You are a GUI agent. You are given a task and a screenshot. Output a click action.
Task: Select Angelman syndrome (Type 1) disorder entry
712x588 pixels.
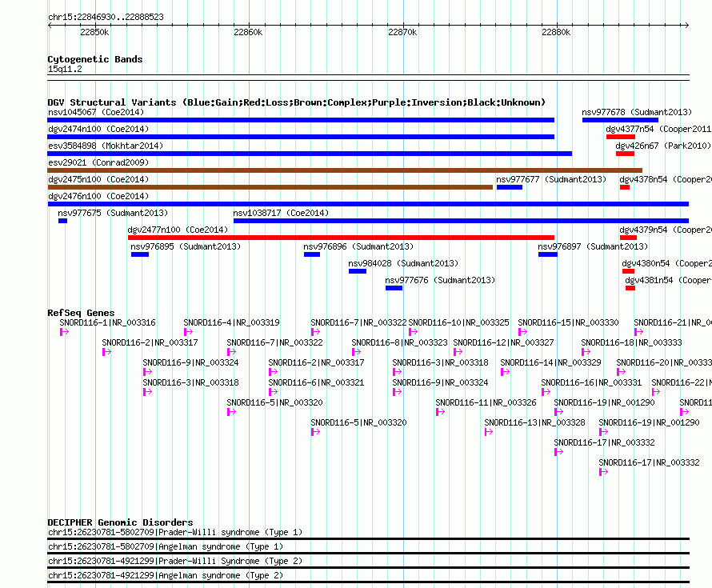tap(368, 549)
